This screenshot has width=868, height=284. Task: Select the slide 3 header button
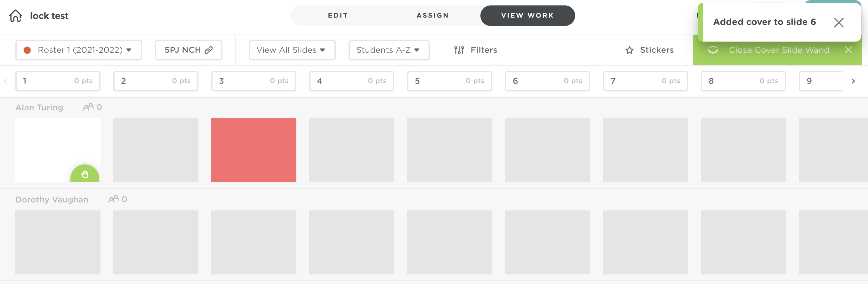[253, 81]
